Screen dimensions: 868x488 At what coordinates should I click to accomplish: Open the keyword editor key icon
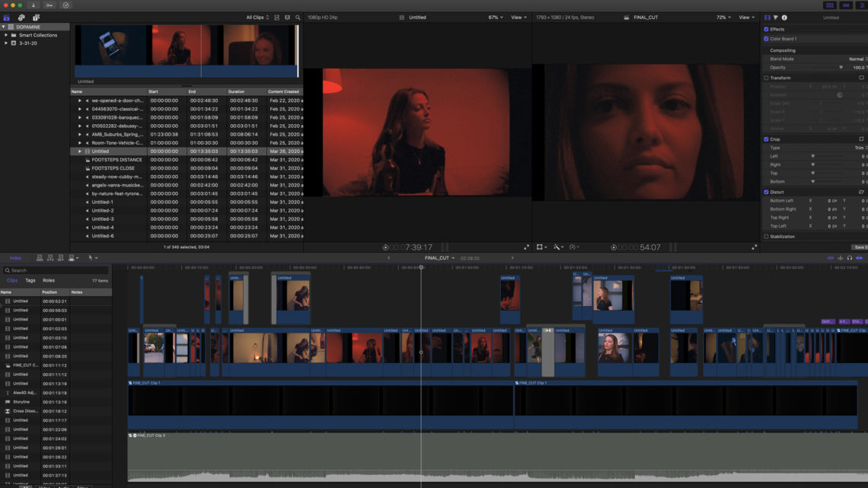[49, 5]
